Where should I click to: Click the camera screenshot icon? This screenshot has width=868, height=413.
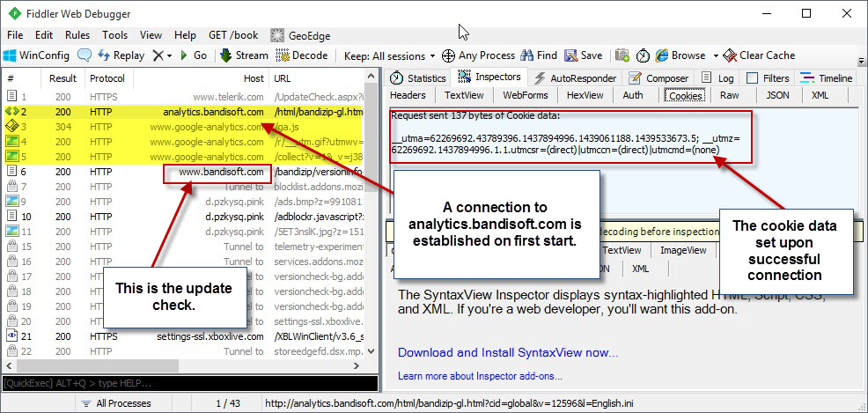tap(622, 55)
